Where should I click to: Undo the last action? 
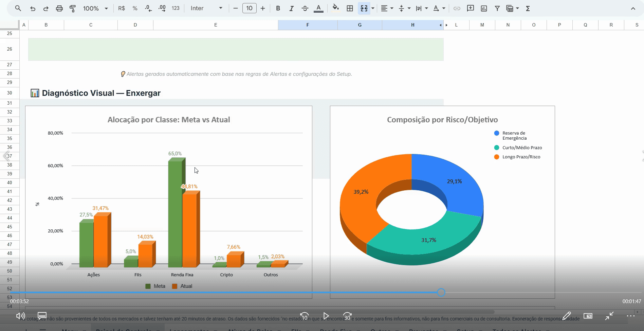click(x=33, y=8)
